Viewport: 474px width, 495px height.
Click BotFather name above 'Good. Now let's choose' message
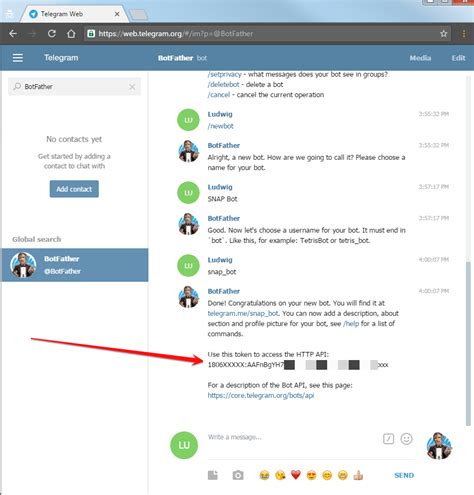tap(224, 219)
